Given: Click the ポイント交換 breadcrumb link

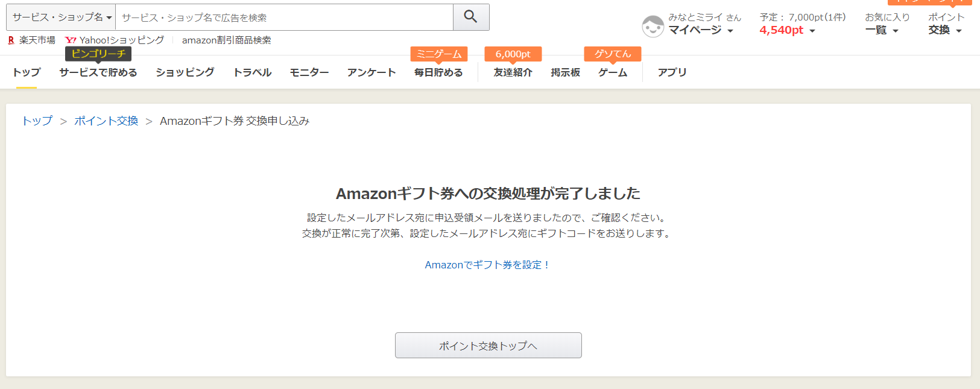Looking at the screenshot, I should point(106,121).
